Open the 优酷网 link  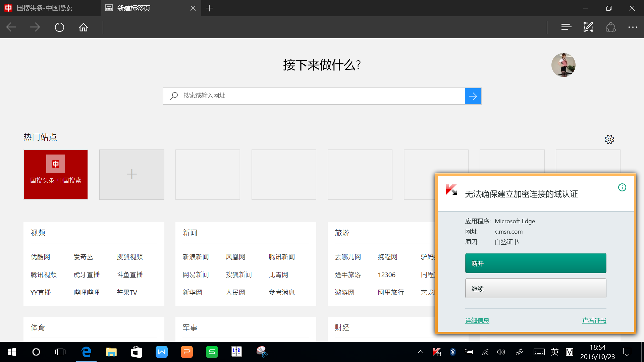click(x=40, y=257)
